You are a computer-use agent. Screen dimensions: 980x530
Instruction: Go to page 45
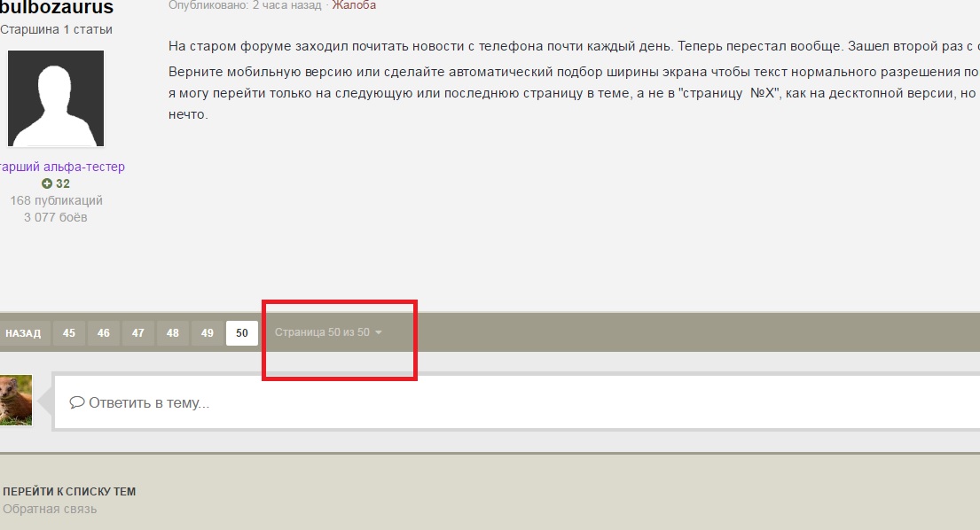coord(69,333)
